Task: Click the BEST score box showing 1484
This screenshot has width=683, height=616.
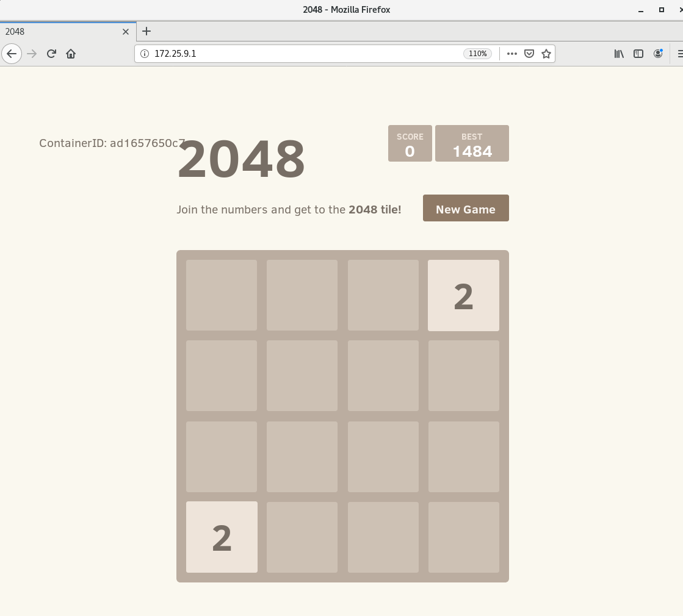Action: 472,143
